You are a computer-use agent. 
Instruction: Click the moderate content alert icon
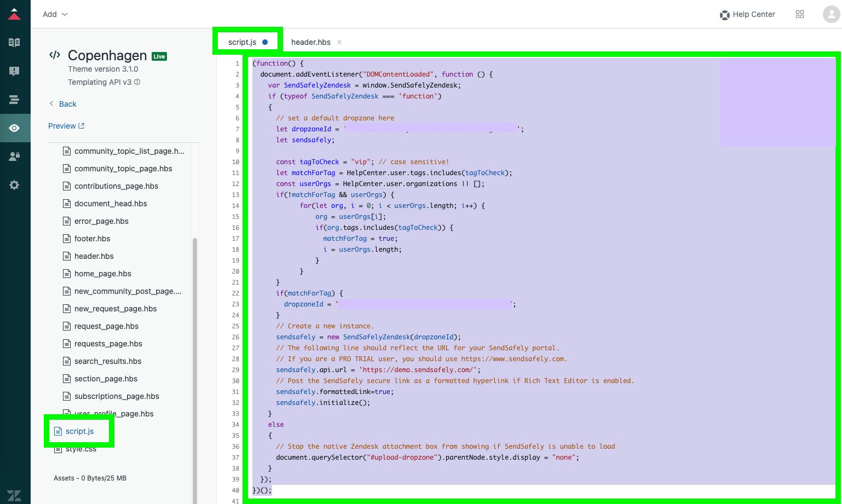(x=14, y=71)
